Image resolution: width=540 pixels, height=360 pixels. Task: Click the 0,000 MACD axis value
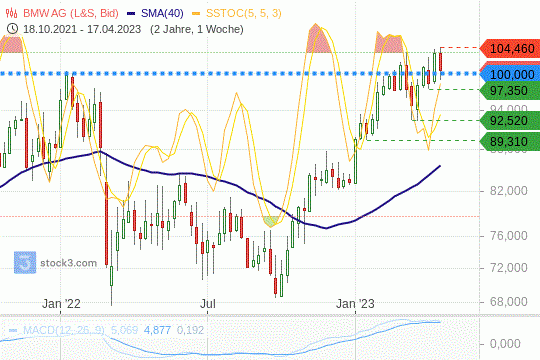coord(505,343)
